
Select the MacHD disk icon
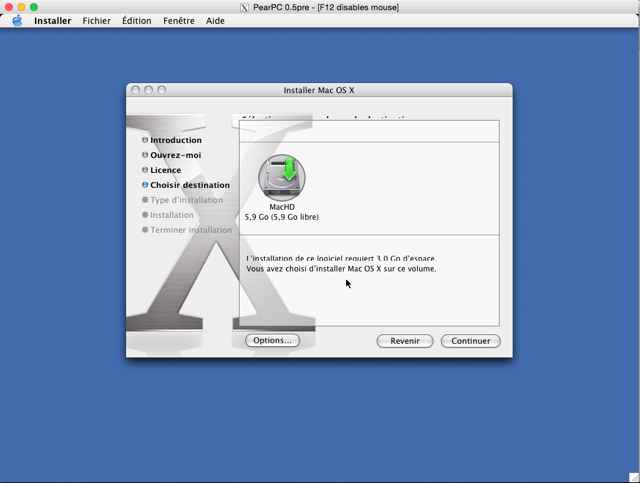[x=282, y=178]
